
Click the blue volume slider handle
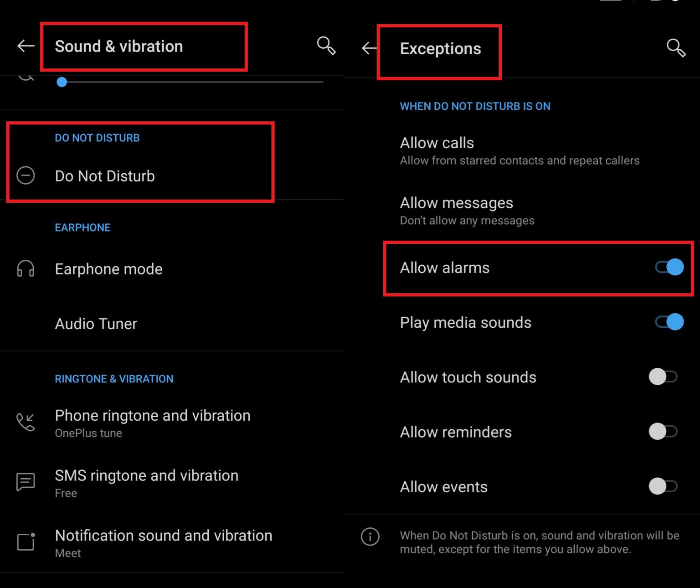pos(62,82)
